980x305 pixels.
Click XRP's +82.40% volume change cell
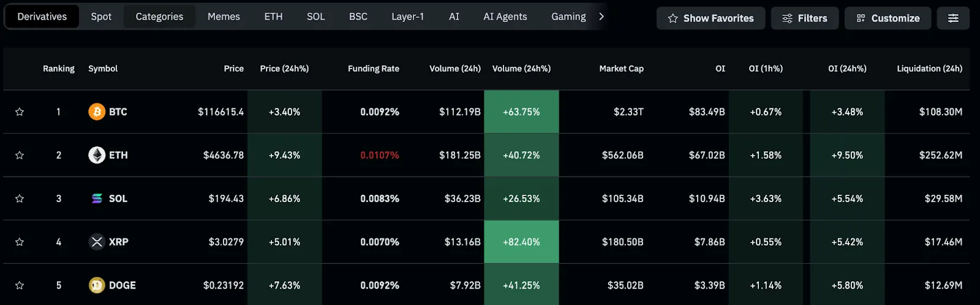coord(521,242)
